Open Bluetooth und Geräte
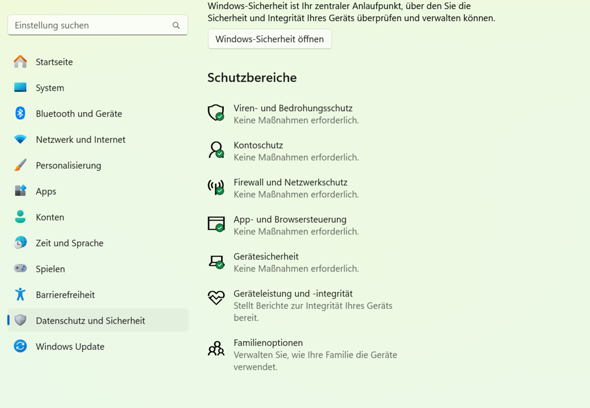Screen dimensions: 590x408 98,114
